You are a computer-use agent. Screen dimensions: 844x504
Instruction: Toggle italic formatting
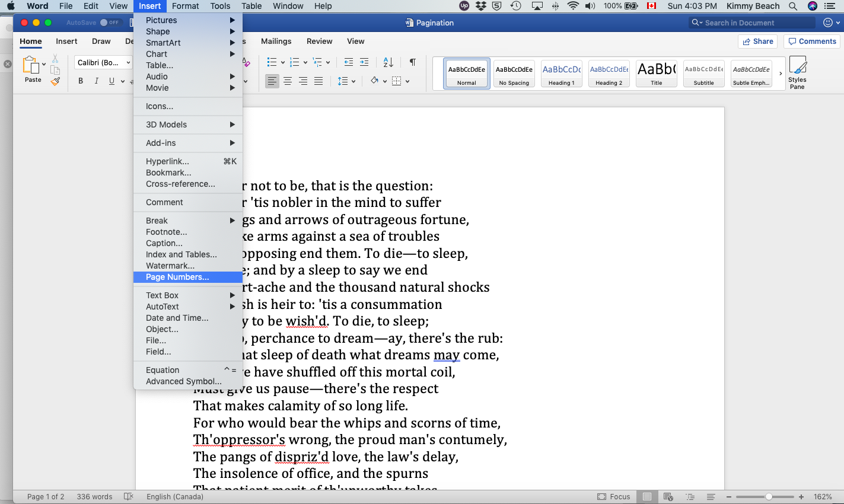96,81
